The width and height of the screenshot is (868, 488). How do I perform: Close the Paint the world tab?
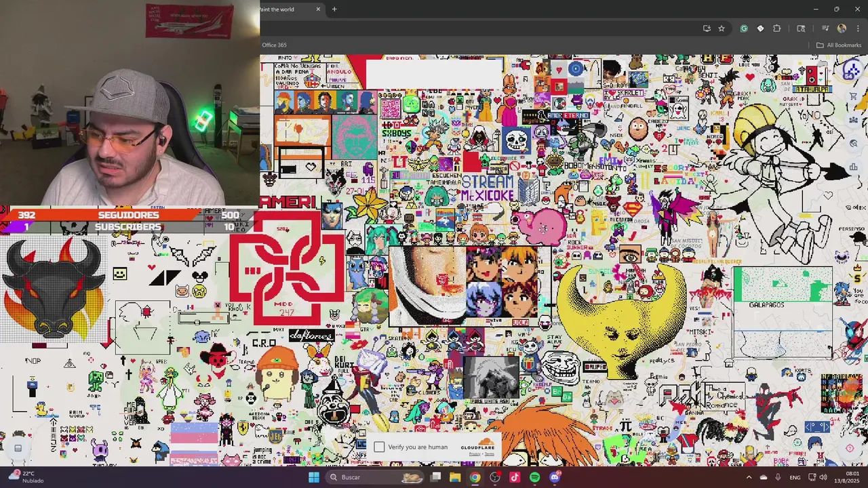pyautogui.click(x=318, y=9)
